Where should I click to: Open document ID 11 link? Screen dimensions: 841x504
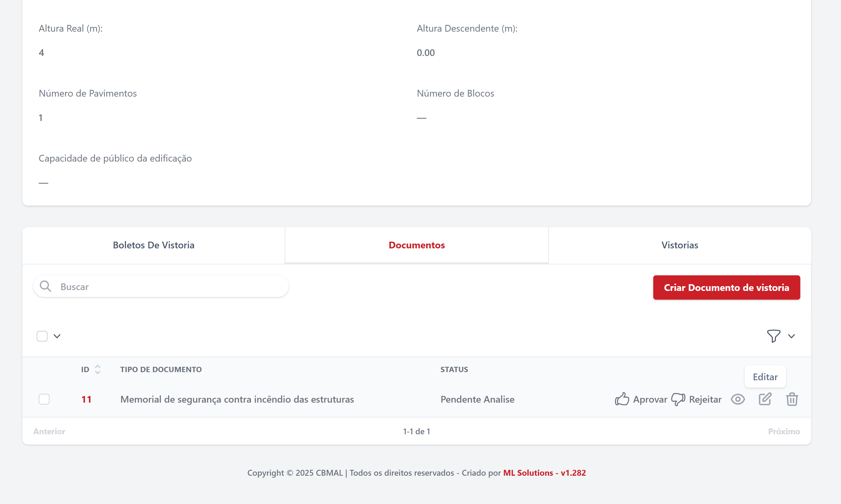86,399
